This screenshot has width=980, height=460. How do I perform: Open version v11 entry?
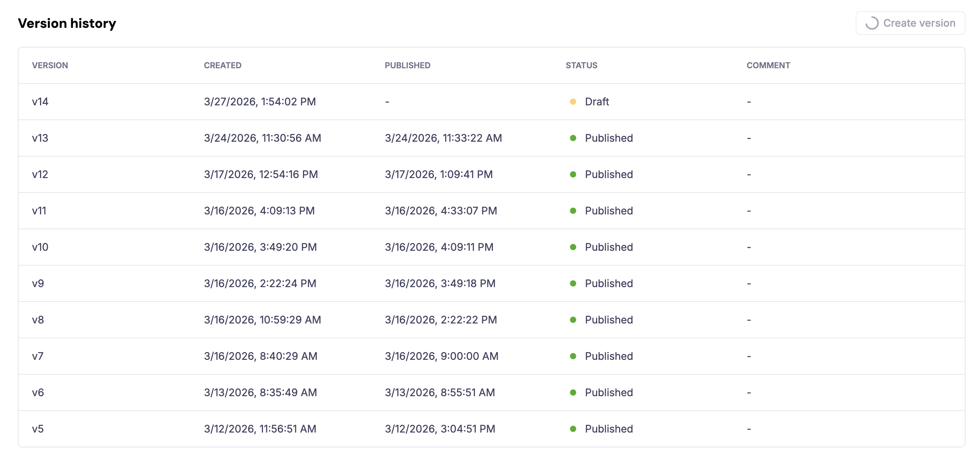coord(490,210)
